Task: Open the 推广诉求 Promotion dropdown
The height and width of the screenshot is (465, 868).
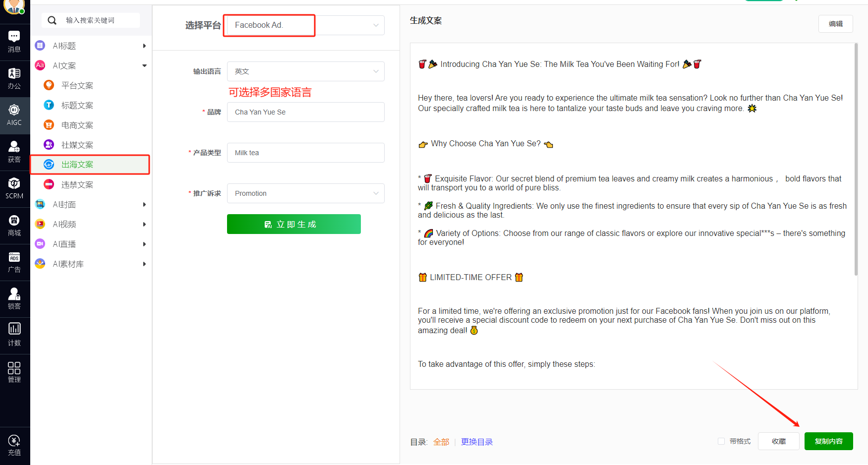Action: 305,193
